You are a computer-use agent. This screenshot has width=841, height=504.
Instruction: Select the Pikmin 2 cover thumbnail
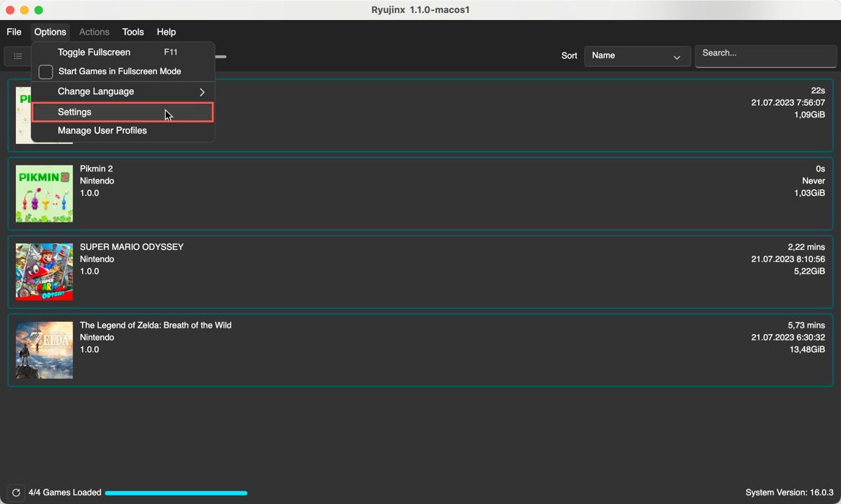click(44, 194)
